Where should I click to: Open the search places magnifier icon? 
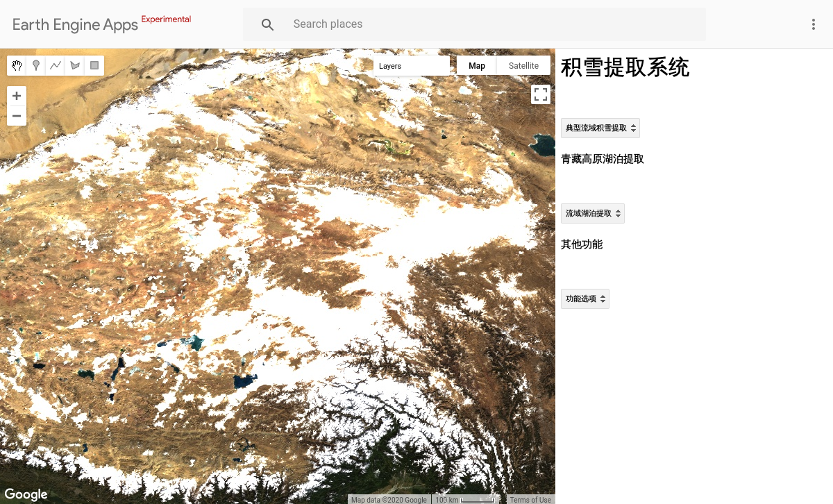(x=267, y=24)
